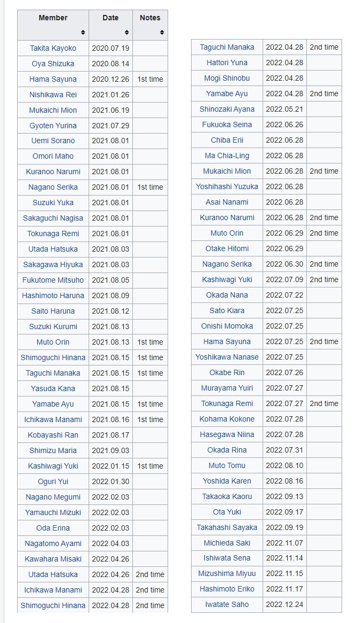Open Oya Shizuka member page
Screen dimensions: 364x623
pyautogui.click(x=53, y=64)
